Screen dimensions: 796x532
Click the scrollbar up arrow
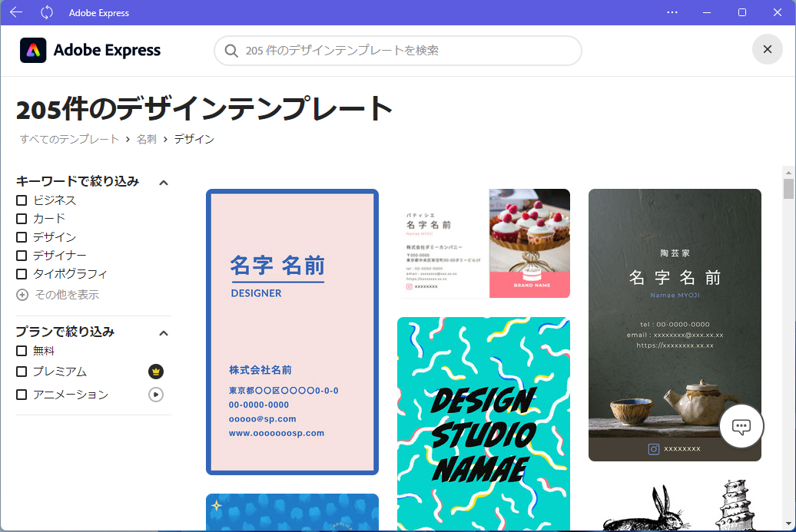click(x=788, y=173)
